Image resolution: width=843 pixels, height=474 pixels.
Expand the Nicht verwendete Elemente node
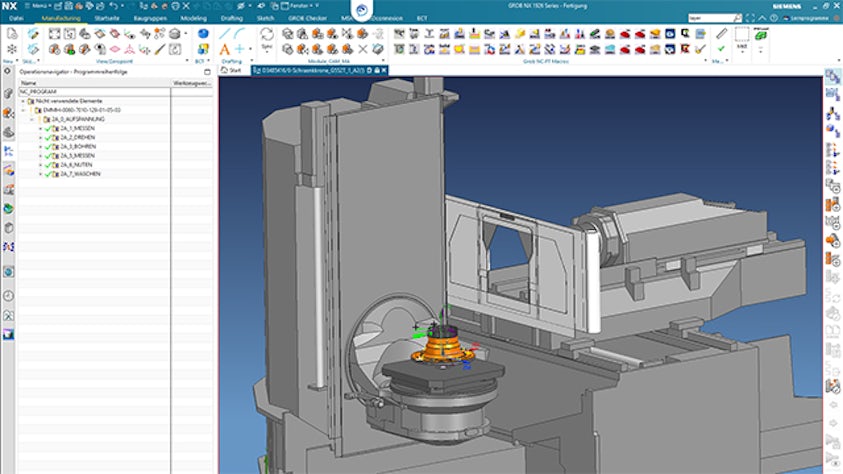[x=23, y=101]
